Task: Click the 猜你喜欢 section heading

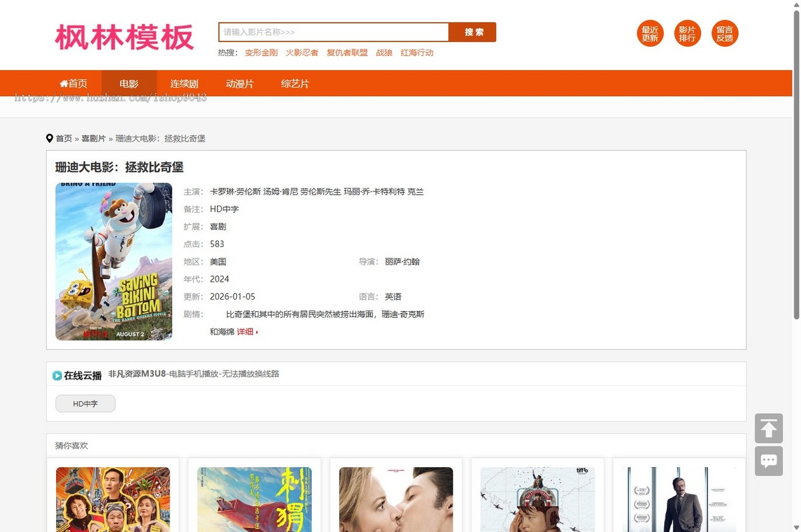Action: coord(71,445)
